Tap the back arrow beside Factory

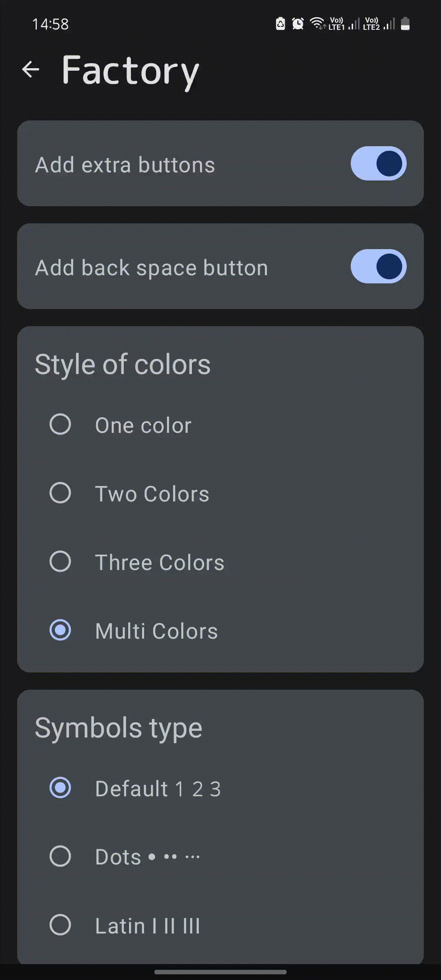coord(31,69)
